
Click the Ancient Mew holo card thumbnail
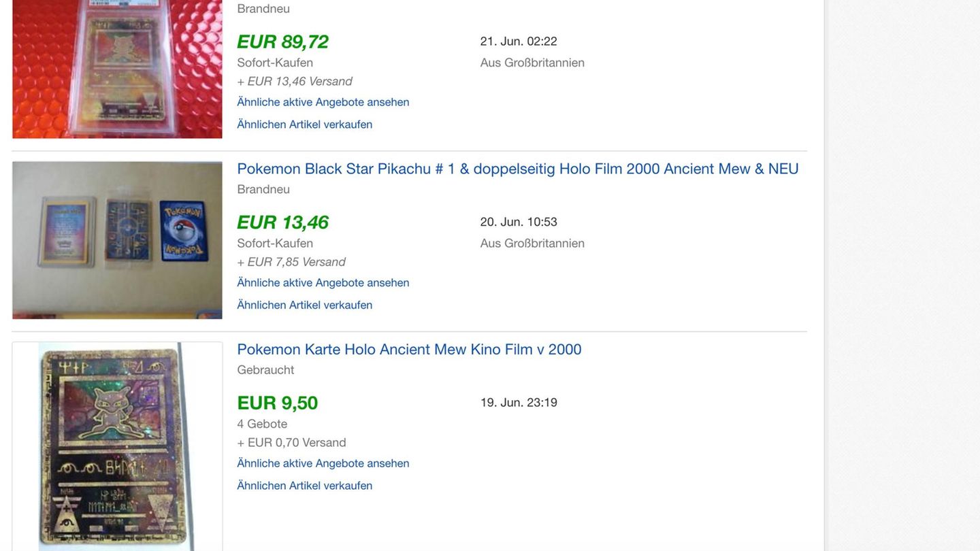(x=117, y=446)
